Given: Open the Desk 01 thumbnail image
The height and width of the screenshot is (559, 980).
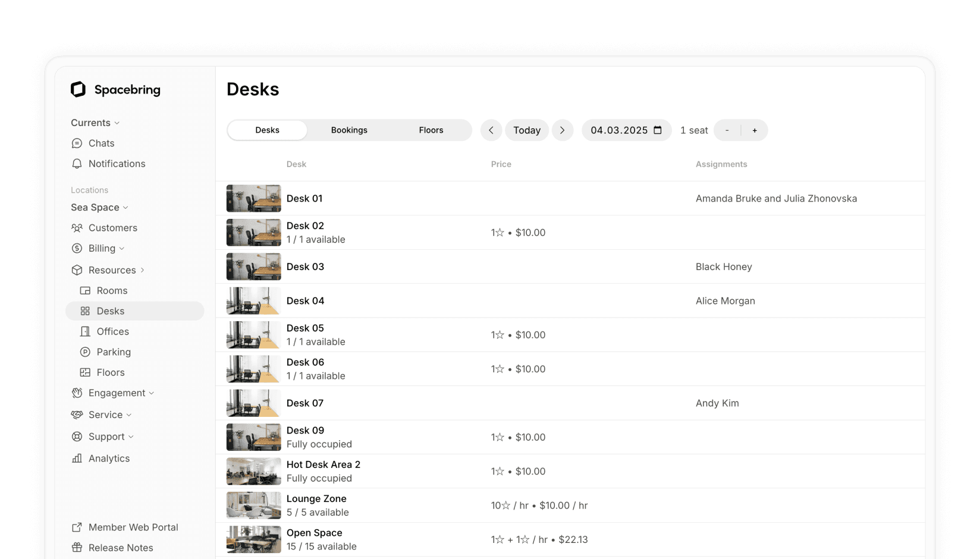Looking at the screenshot, I should click(x=253, y=198).
